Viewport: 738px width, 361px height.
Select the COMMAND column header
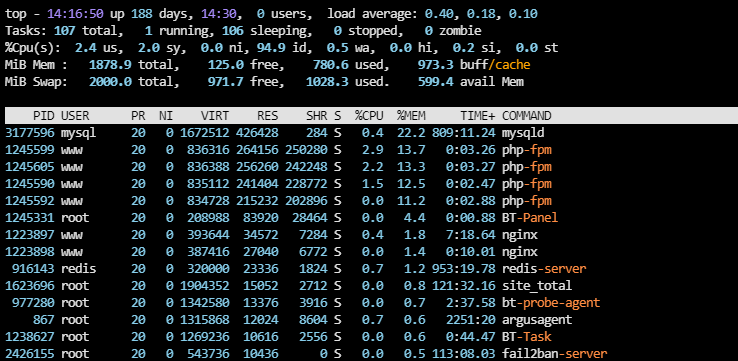point(527,116)
